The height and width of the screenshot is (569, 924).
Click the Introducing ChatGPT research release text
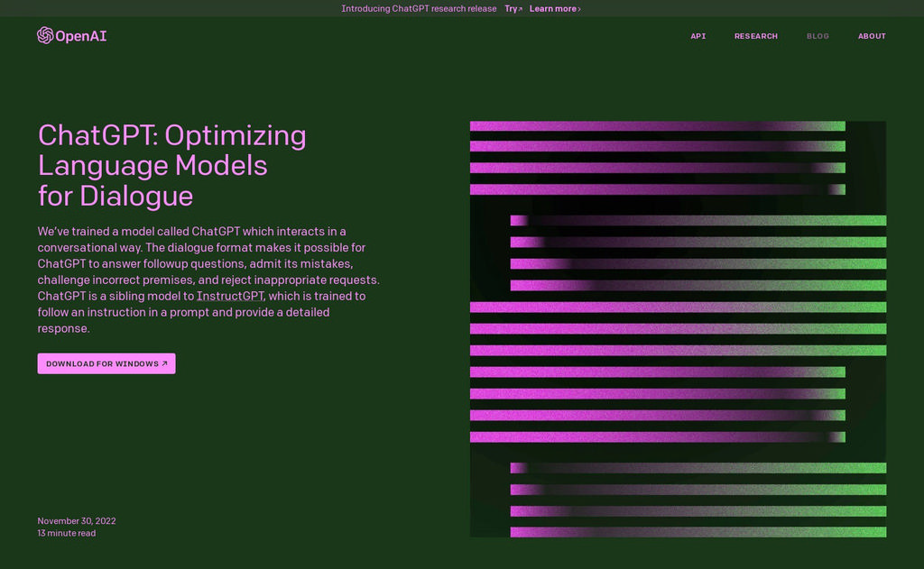(x=419, y=9)
